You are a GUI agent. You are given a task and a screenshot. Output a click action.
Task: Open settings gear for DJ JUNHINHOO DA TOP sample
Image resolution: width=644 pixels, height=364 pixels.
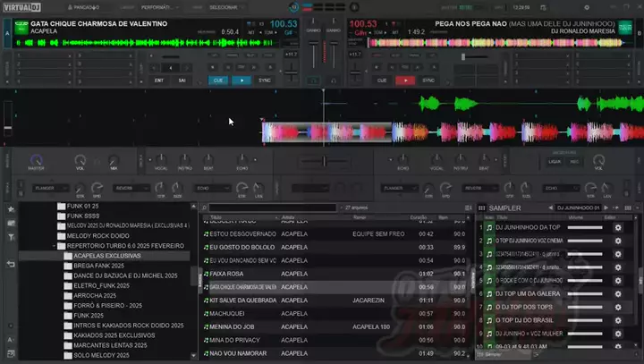coord(617,228)
